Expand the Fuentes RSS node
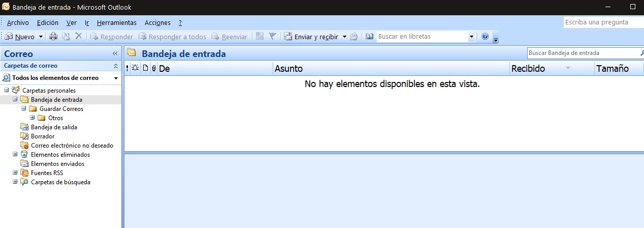The image size is (644, 228). click(x=15, y=173)
